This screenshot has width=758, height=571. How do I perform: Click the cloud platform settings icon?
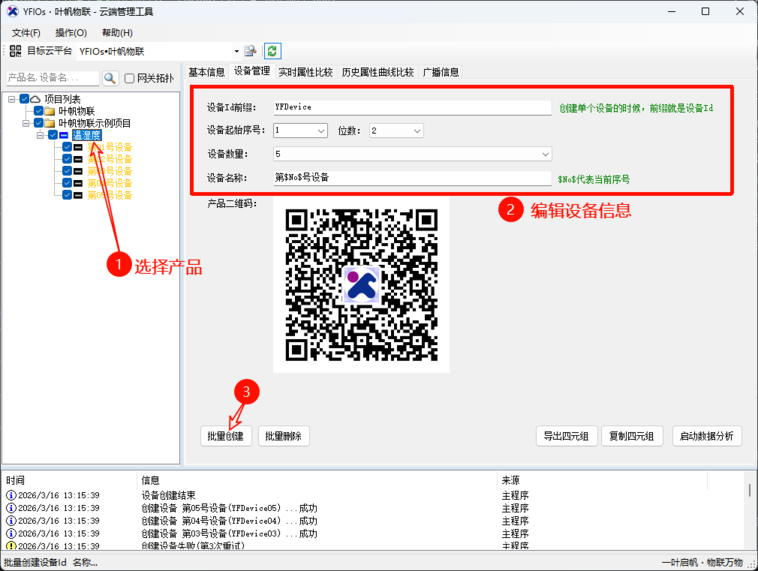(251, 51)
